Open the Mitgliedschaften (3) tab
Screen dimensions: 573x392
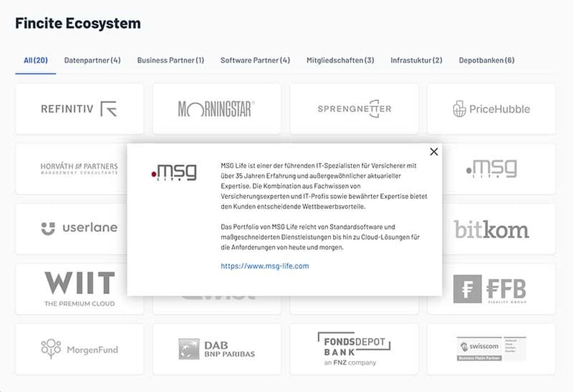340,61
